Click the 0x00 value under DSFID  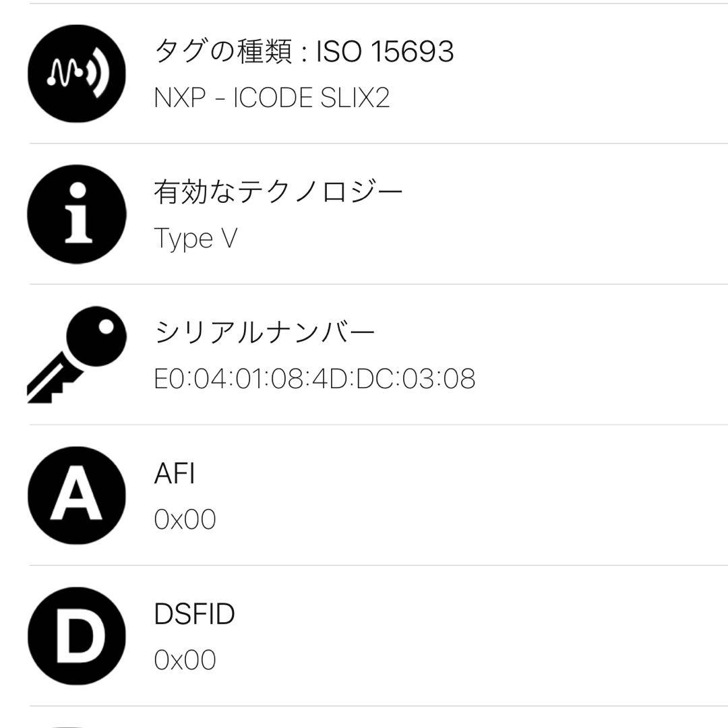tap(185, 660)
